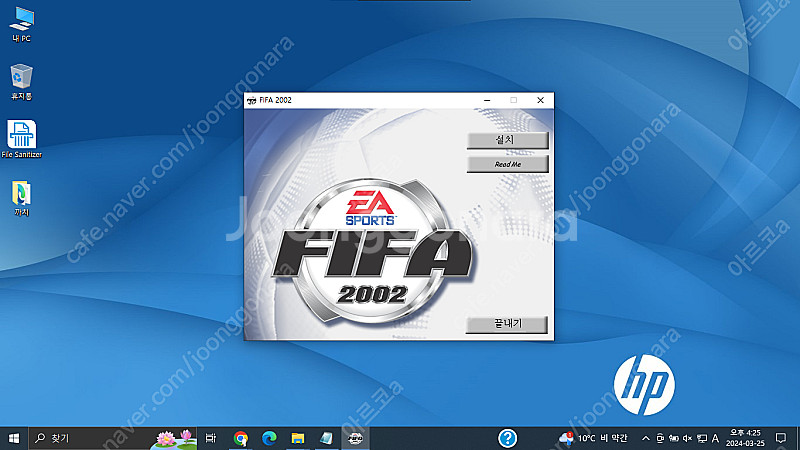This screenshot has height=450, width=800.
Task: Open File Explorer from the taskbar
Action: (x=298, y=438)
